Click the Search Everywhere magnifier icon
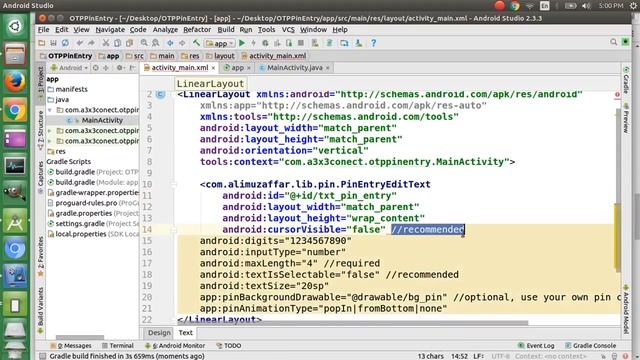Image resolution: width=640 pixels, height=360 pixels. (613, 42)
